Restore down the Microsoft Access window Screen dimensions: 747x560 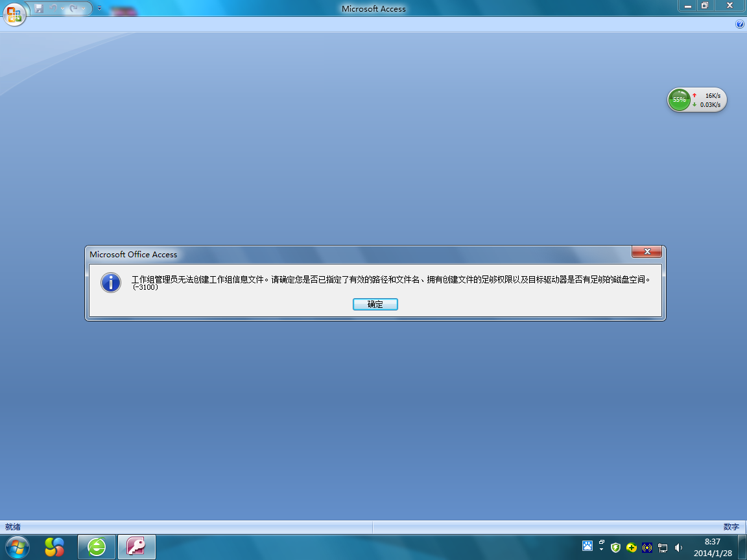coord(705,6)
